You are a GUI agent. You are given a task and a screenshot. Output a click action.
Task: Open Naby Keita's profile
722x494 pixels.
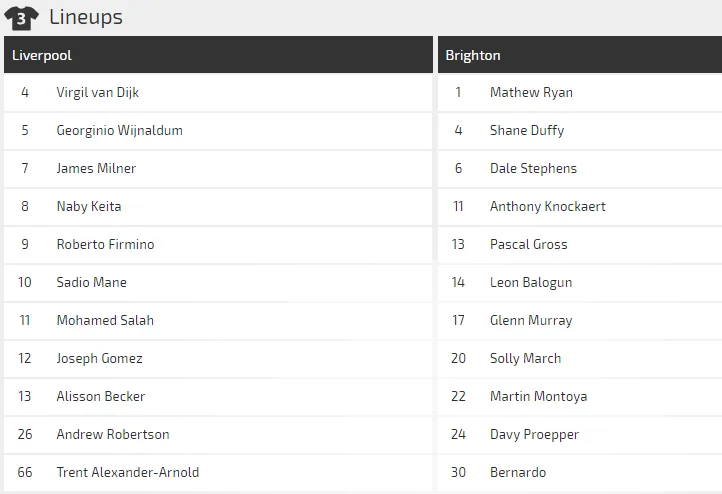(89, 206)
